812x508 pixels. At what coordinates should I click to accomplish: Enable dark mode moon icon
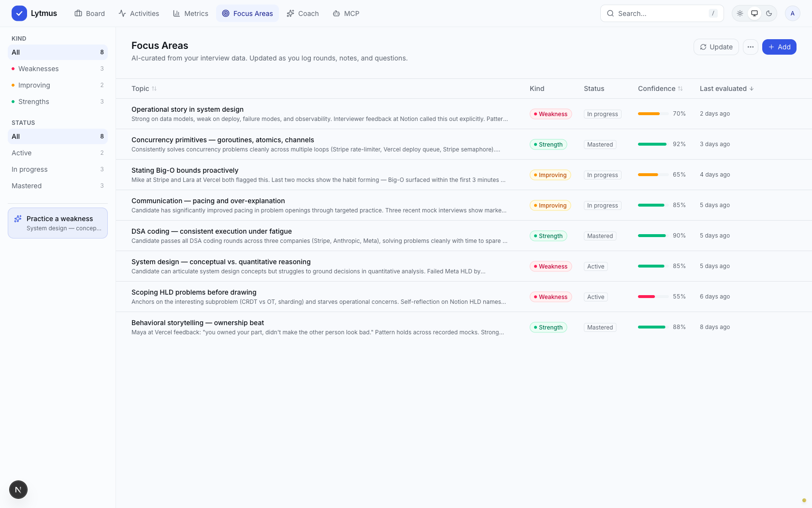point(769,14)
